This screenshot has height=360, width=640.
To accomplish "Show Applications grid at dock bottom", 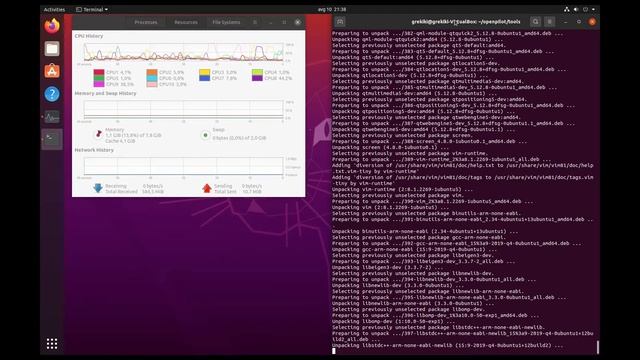I will 52,344.
